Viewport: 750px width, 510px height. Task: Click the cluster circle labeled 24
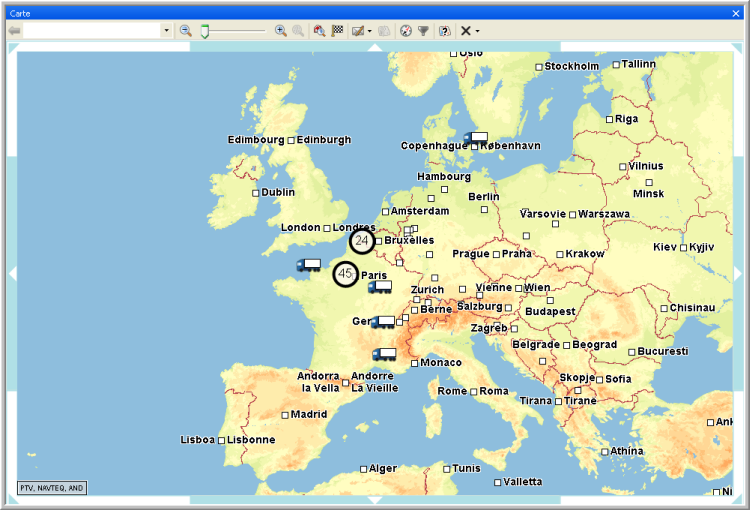point(361,241)
